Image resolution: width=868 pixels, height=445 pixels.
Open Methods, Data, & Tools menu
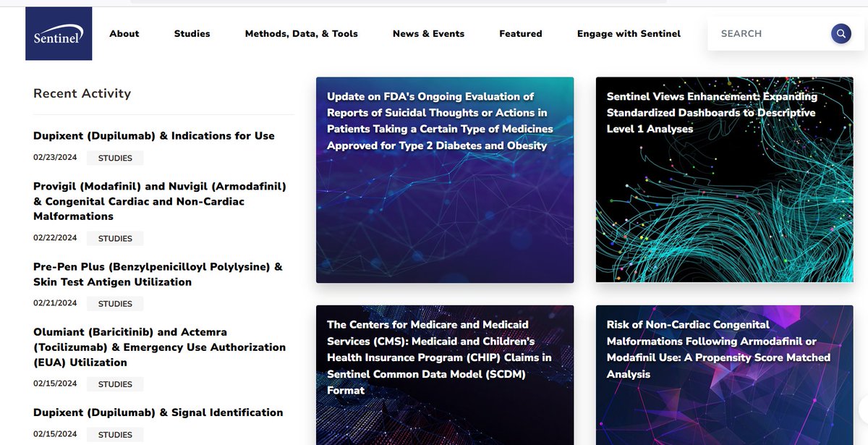point(302,33)
